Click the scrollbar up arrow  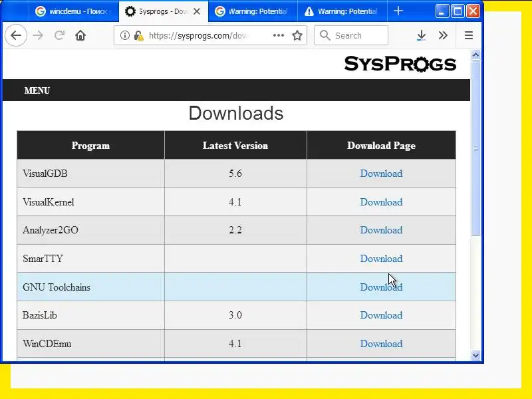click(475, 55)
